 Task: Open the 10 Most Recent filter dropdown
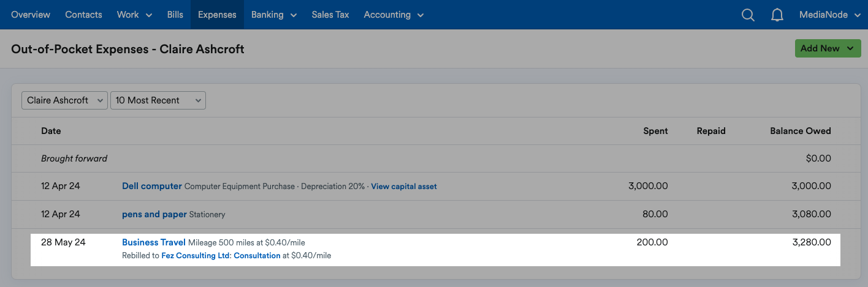(x=158, y=100)
